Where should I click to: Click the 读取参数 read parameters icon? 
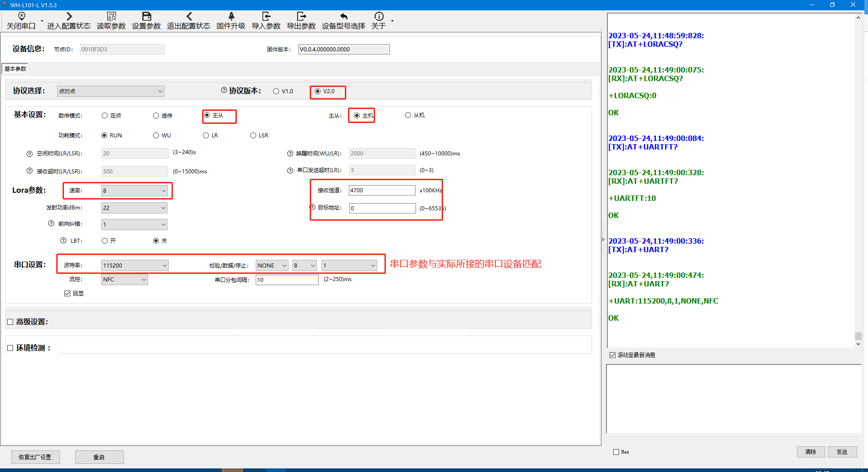point(111,17)
